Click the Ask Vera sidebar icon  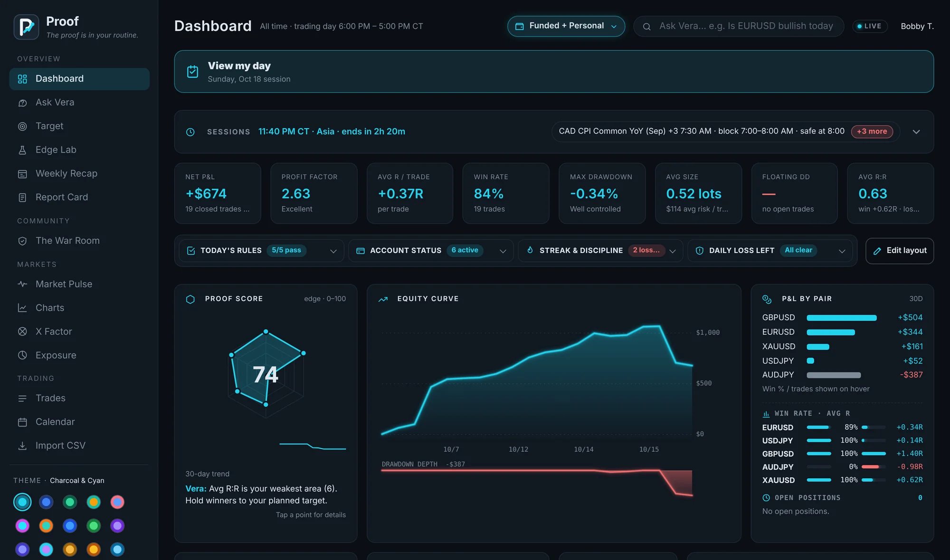click(x=22, y=103)
